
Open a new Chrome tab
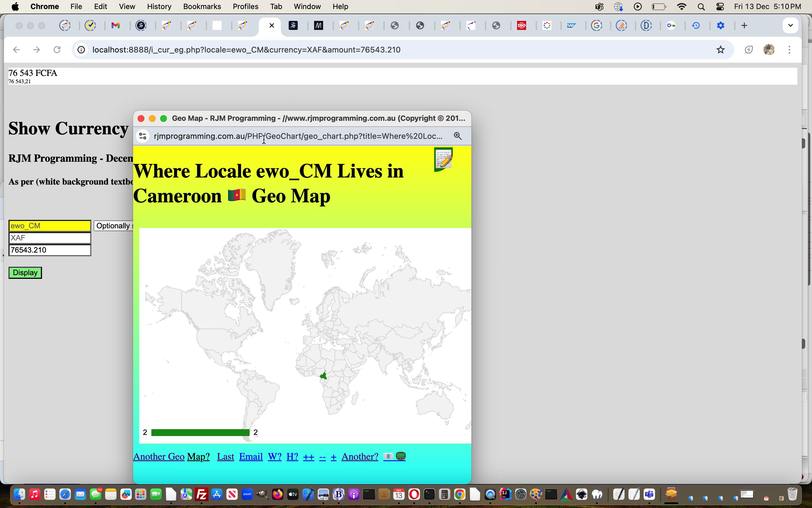[x=744, y=25]
